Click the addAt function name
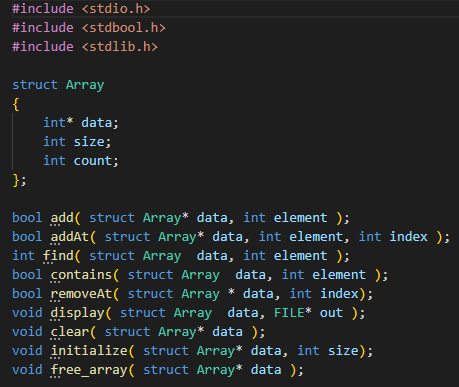The height and width of the screenshot is (387, 459). click(70, 237)
